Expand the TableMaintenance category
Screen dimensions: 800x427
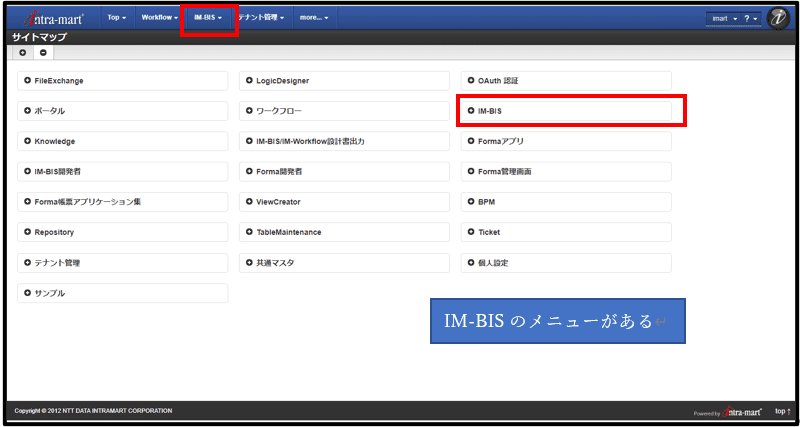tap(344, 232)
